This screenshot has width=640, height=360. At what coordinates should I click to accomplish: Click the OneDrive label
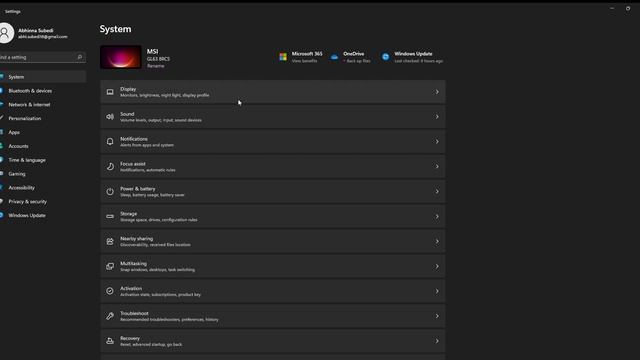(x=353, y=54)
